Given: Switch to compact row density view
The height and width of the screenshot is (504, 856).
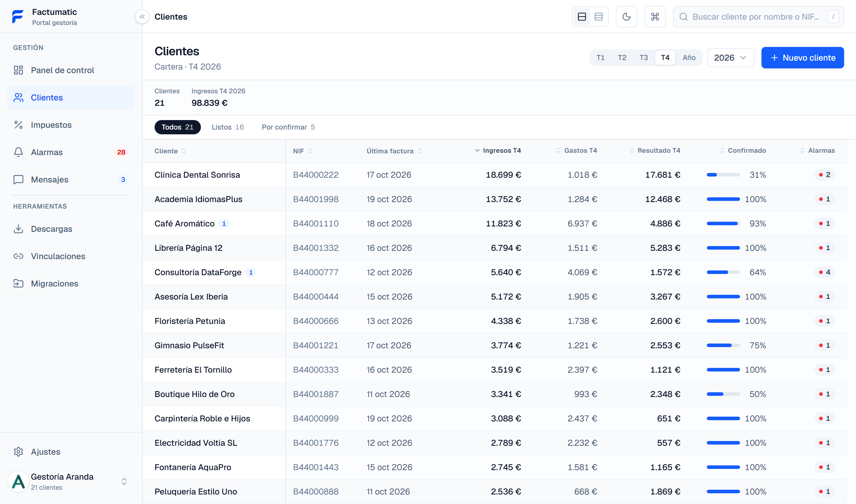Looking at the screenshot, I should [599, 17].
